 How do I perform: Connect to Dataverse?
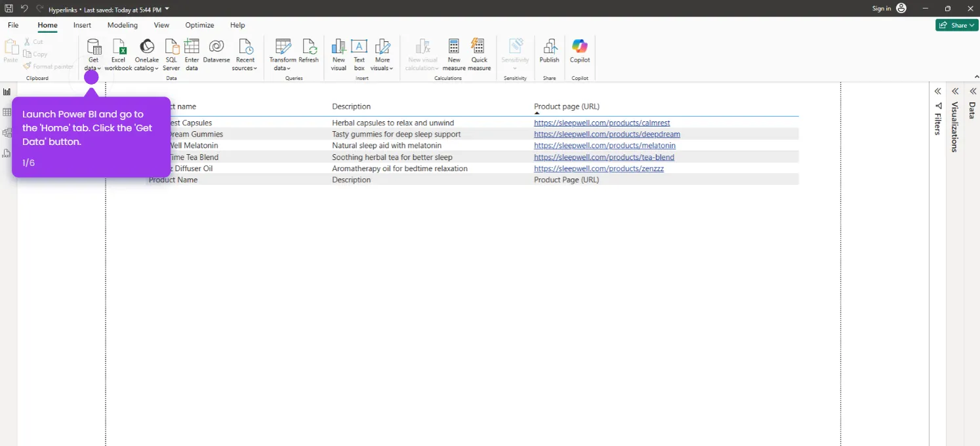[216, 51]
